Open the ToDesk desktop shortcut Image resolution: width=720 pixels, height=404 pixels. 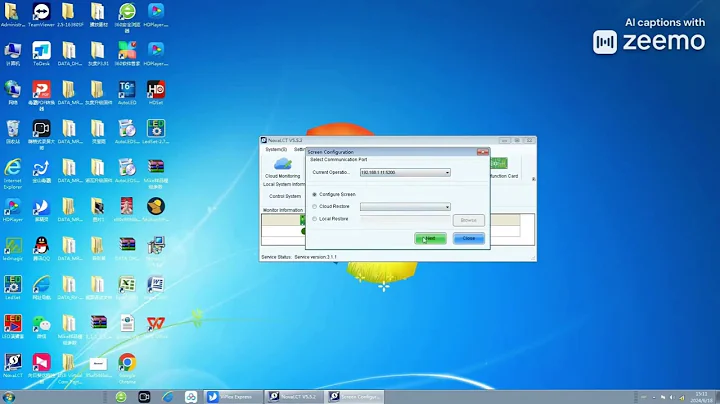41,54
